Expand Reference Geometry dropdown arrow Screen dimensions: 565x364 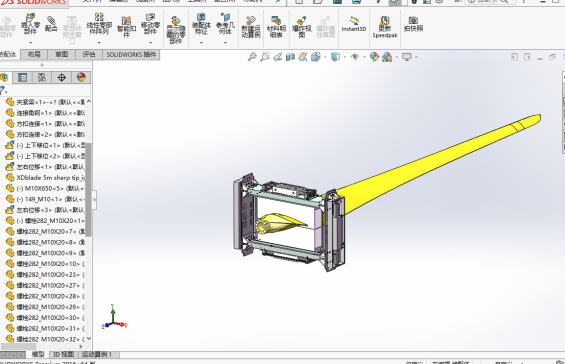coord(225,43)
